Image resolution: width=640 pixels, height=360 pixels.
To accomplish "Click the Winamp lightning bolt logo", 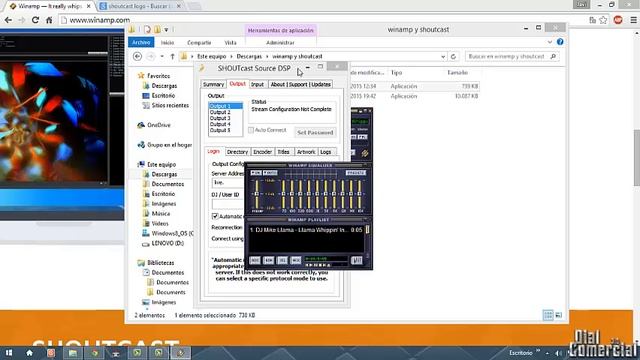I will pyautogui.click(x=364, y=153).
